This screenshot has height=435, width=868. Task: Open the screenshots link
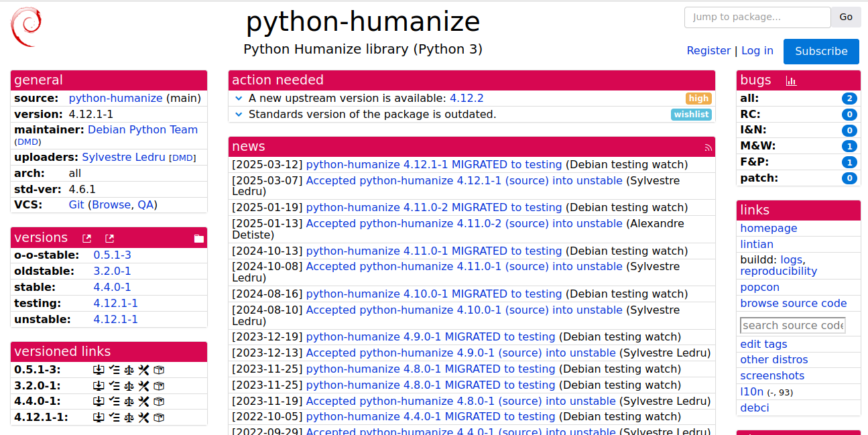coord(772,376)
